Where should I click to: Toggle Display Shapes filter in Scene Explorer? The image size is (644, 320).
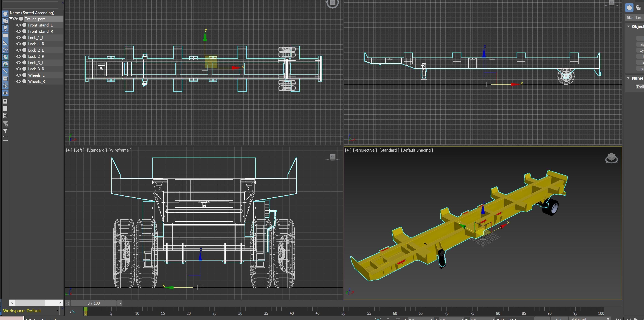coord(5,21)
